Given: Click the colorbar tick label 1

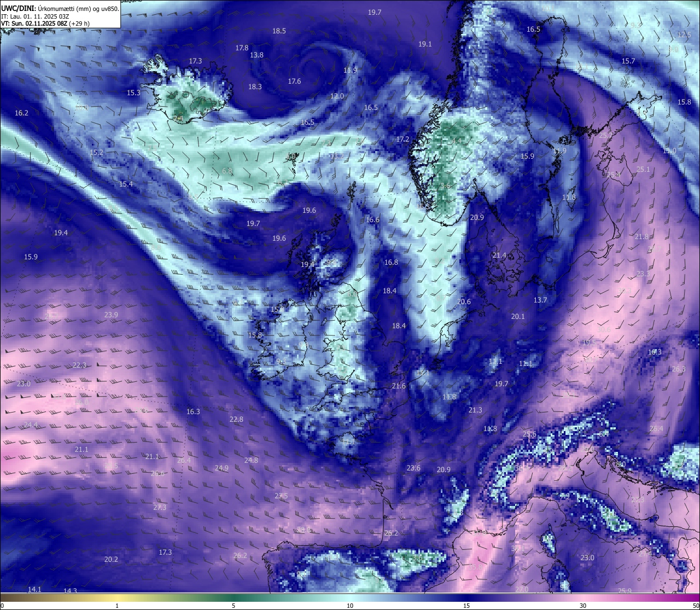Looking at the screenshot, I should pyautogui.click(x=117, y=606).
